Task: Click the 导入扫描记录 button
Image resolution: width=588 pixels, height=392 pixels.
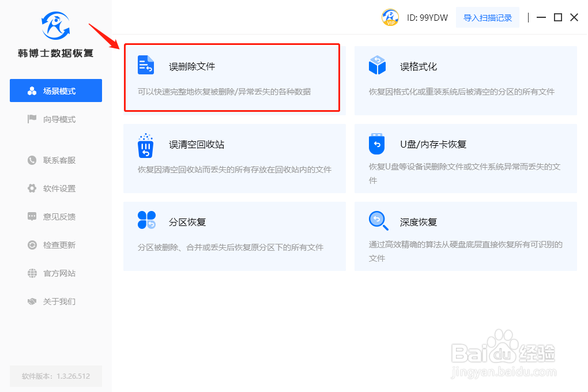Action: click(488, 18)
